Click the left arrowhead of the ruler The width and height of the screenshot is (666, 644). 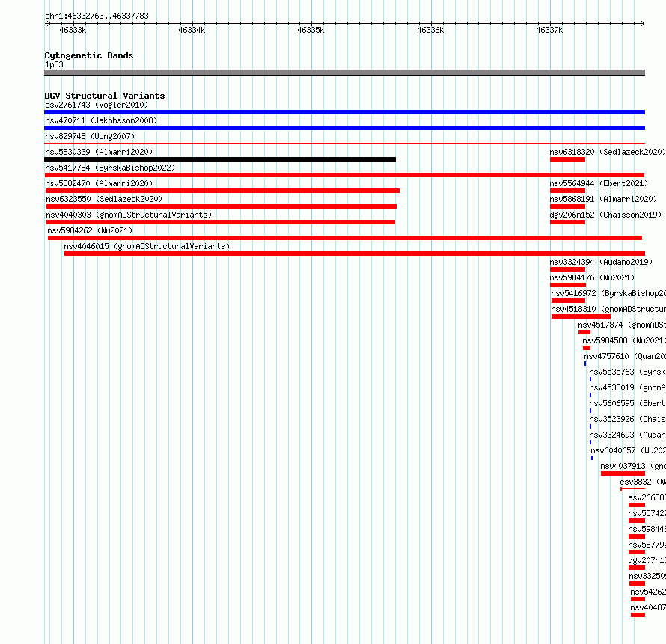[x=46, y=24]
